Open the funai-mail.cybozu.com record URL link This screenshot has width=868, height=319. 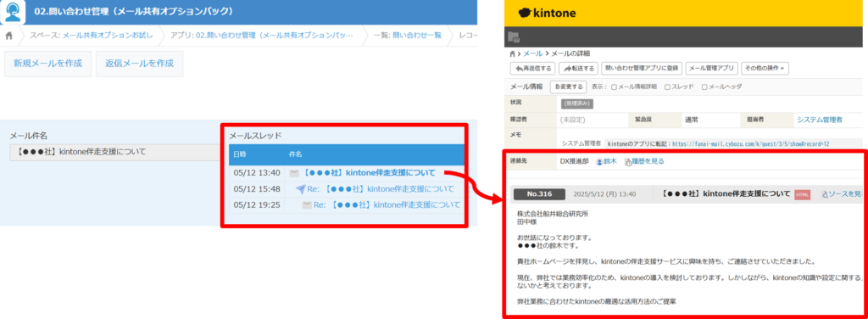[x=751, y=143]
